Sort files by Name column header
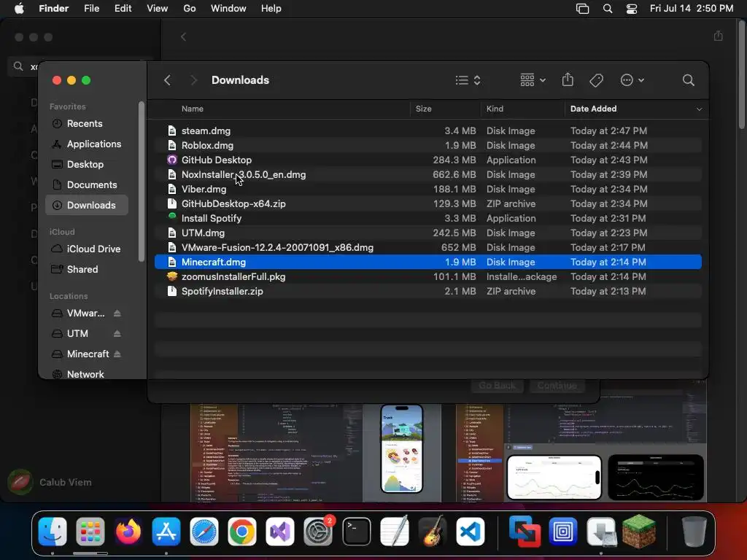Screen dimensions: 747x560 193,109
